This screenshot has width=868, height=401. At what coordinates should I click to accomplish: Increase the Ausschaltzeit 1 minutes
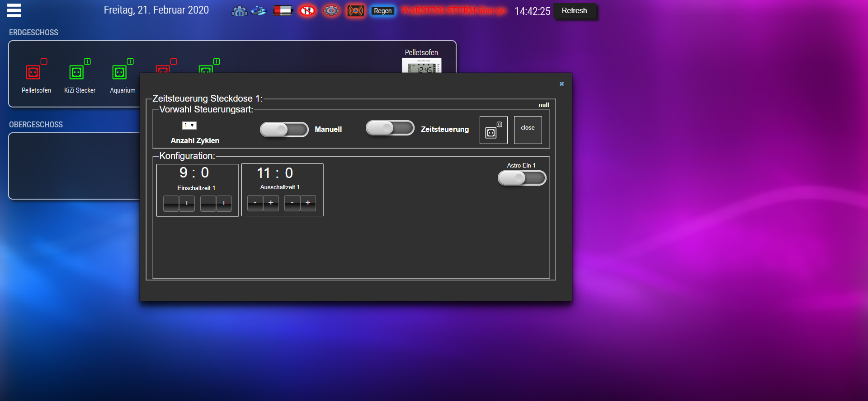click(x=308, y=203)
